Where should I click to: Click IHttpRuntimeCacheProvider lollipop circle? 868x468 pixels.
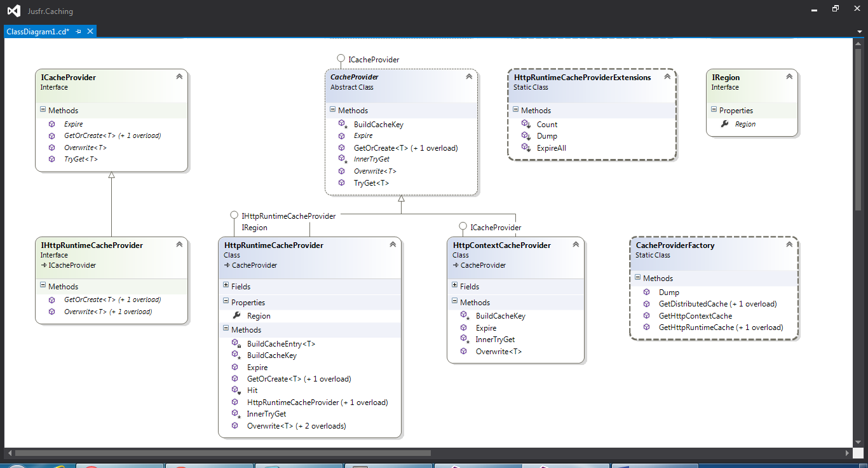(234, 216)
